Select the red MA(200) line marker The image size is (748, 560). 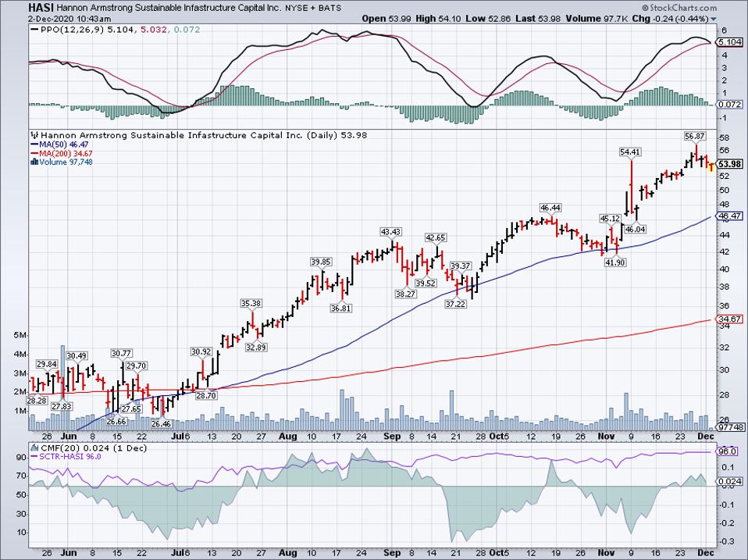[34, 154]
